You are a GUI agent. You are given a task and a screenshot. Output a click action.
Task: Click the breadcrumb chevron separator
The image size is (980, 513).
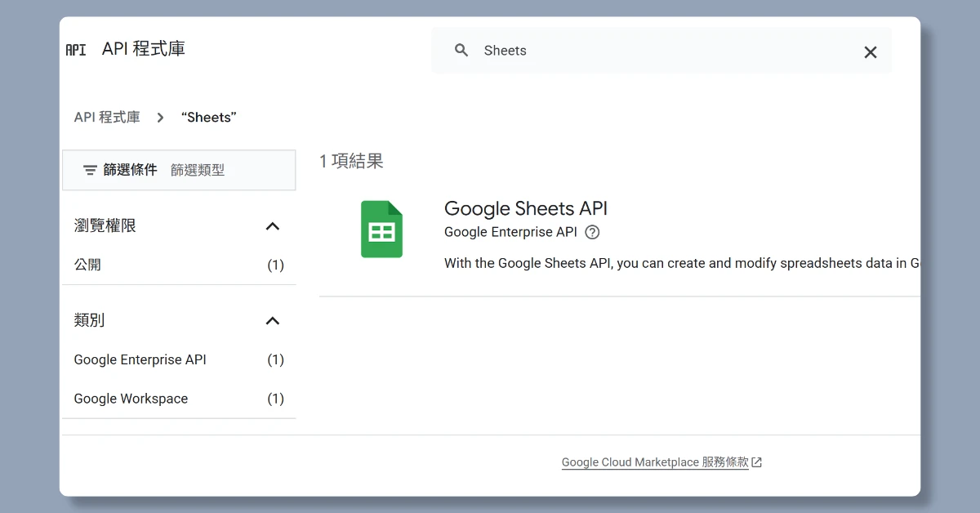click(x=161, y=118)
